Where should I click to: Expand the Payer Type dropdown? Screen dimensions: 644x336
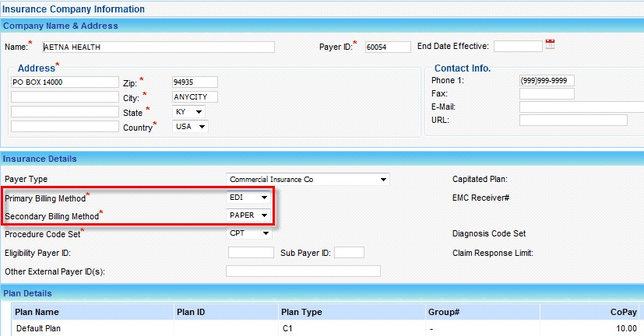[x=308, y=180]
